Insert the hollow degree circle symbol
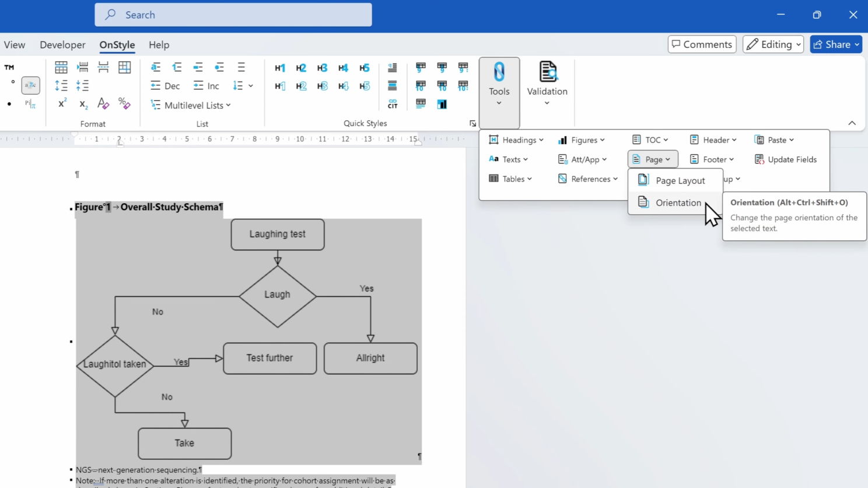Viewport: 868px width, 488px height. click(x=13, y=82)
